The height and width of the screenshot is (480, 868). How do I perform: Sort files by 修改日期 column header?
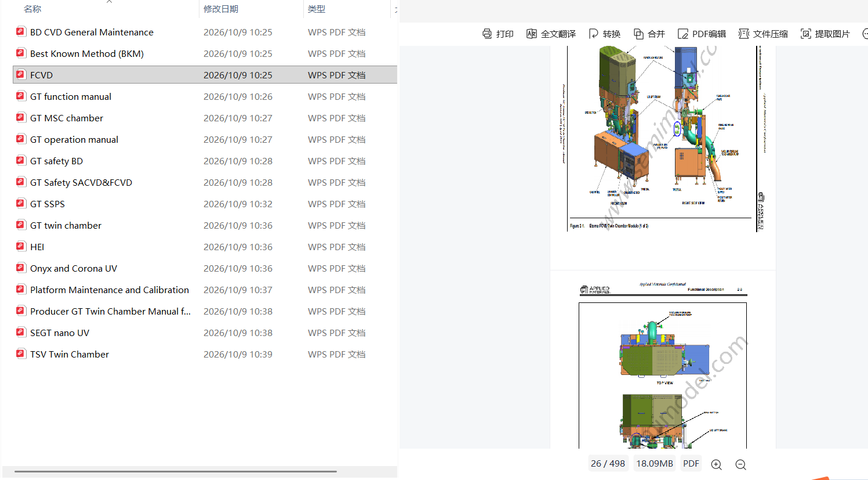pyautogui.click(x=221, y=9)
